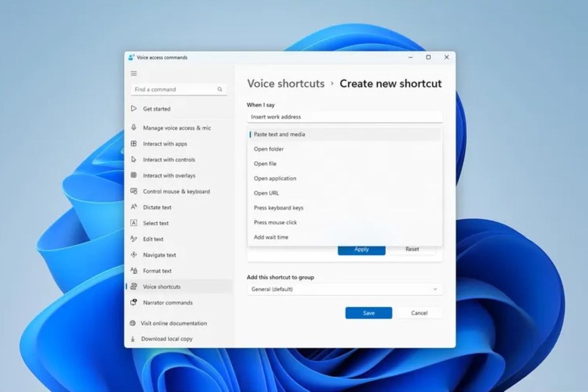Open the Dictate text section

pyautogui.click(x=179, y=207)
